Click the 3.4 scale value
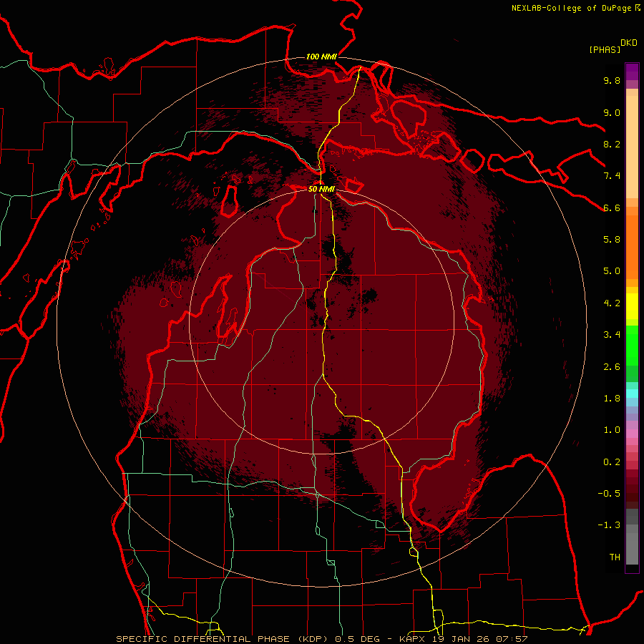The height and width of the screenshot is (644, 644). (x=612, y=335)
